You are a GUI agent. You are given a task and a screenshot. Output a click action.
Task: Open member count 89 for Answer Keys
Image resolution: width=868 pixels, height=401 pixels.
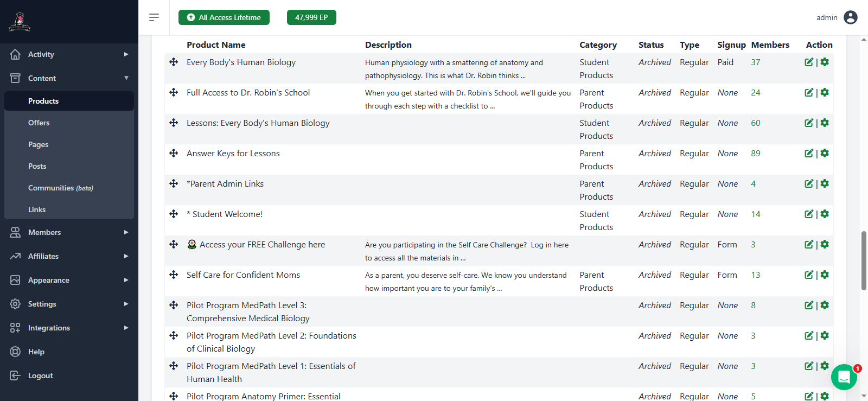point(756,154)
